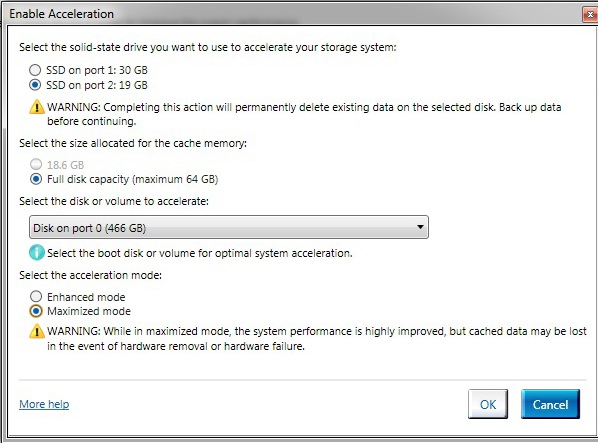Confirm with the OK button
The width and height of the screenshot is (598, 443).
pos(488,404)
